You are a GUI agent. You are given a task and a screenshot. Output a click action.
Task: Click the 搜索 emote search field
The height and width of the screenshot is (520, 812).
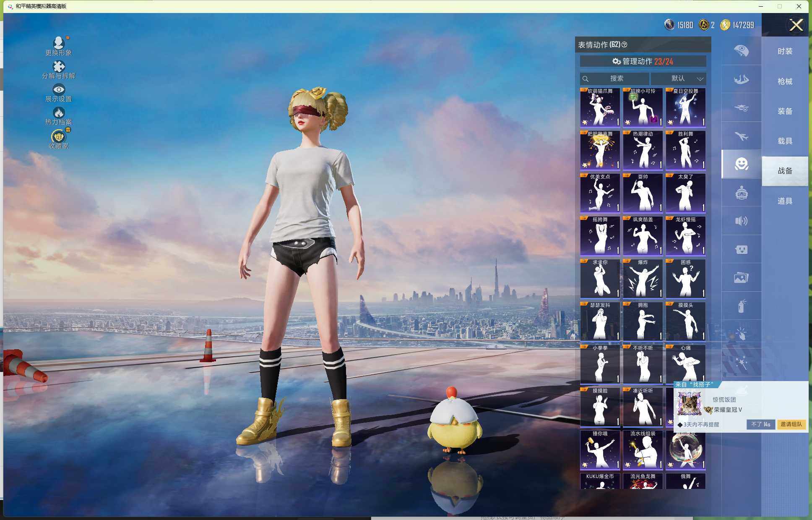[x=614, y=78]
